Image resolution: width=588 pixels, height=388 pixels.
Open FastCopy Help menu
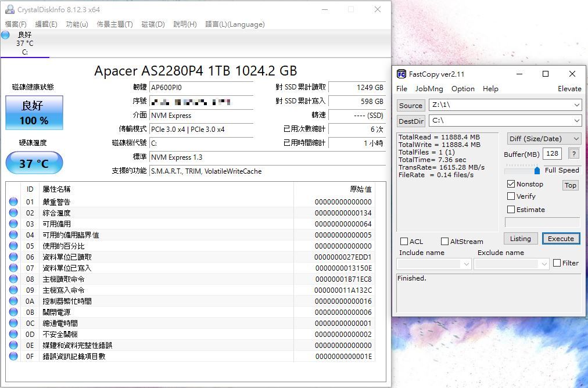point(490,89)
